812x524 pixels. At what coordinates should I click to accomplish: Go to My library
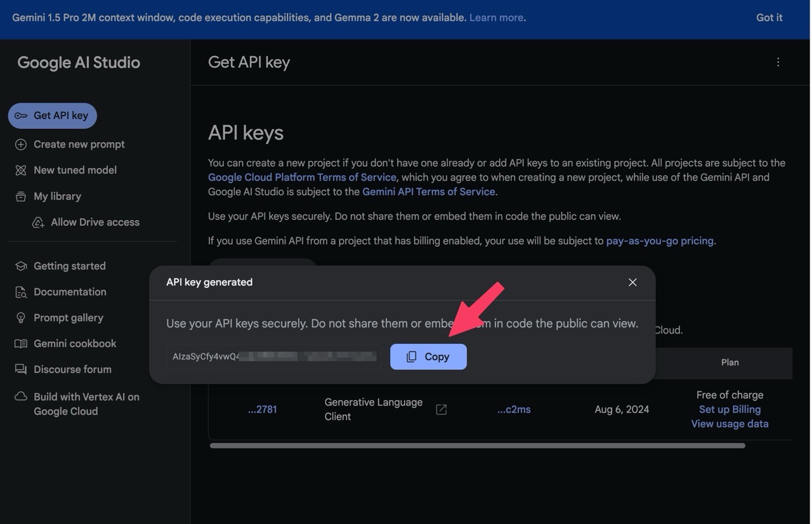pos(57,197)
